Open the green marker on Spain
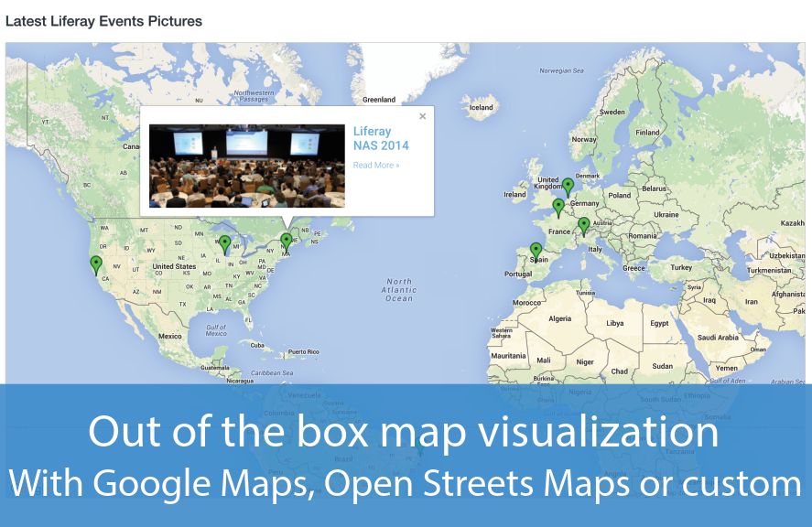The height and width of the screenshot is (527, 812). tap(536, 250)
